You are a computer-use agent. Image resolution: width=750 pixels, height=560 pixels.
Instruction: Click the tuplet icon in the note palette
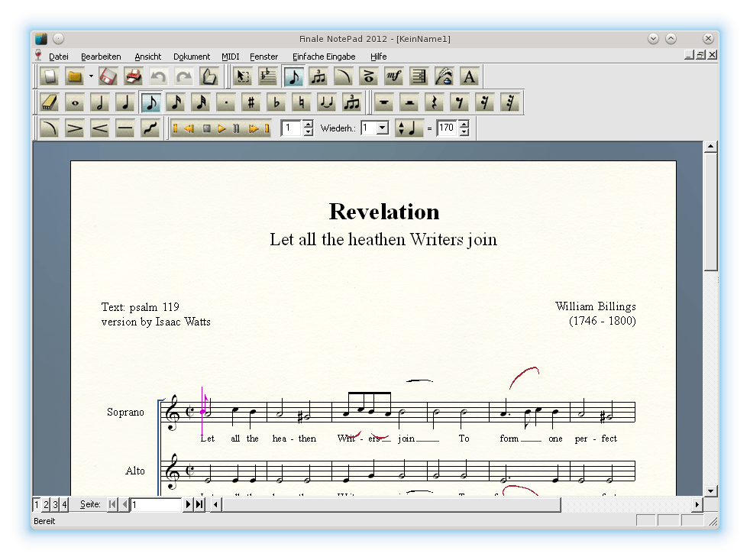point(351,102)
